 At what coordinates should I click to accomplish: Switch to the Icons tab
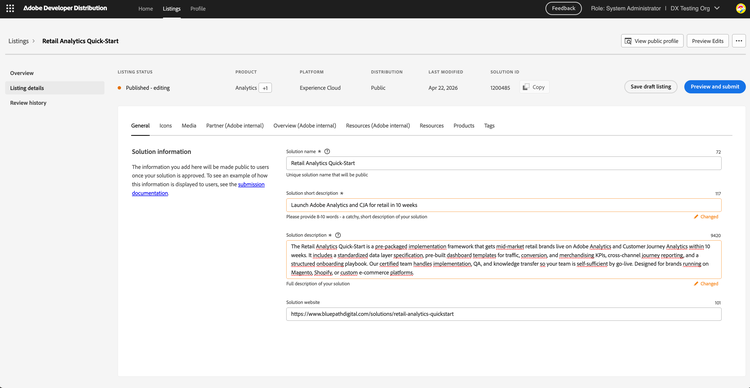point(165,126)
